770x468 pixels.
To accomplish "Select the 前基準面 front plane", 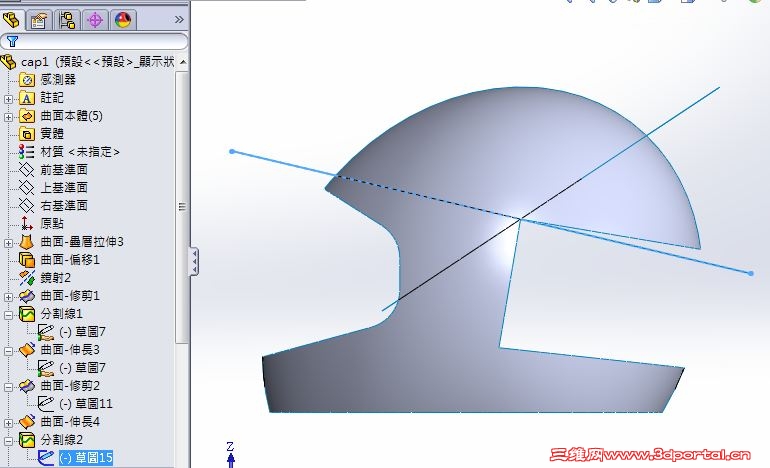I will (x=53, y=170).
